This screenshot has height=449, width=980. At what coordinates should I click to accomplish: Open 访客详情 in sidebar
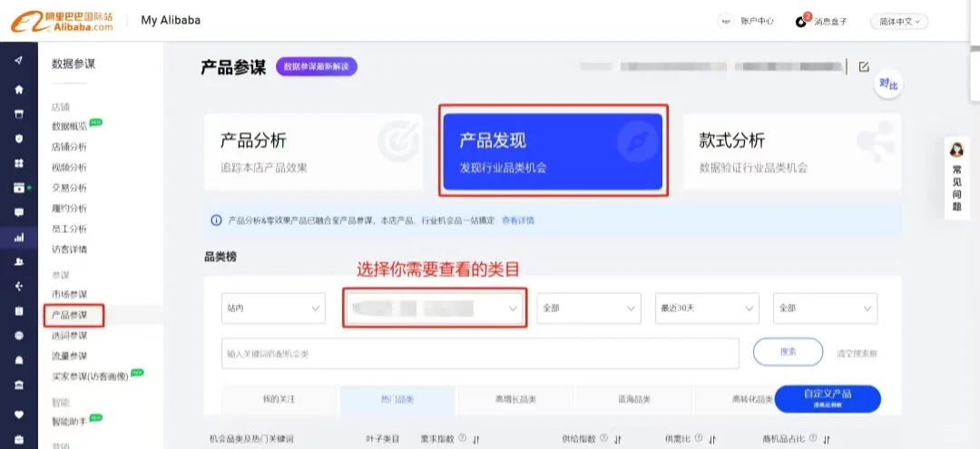69,249
